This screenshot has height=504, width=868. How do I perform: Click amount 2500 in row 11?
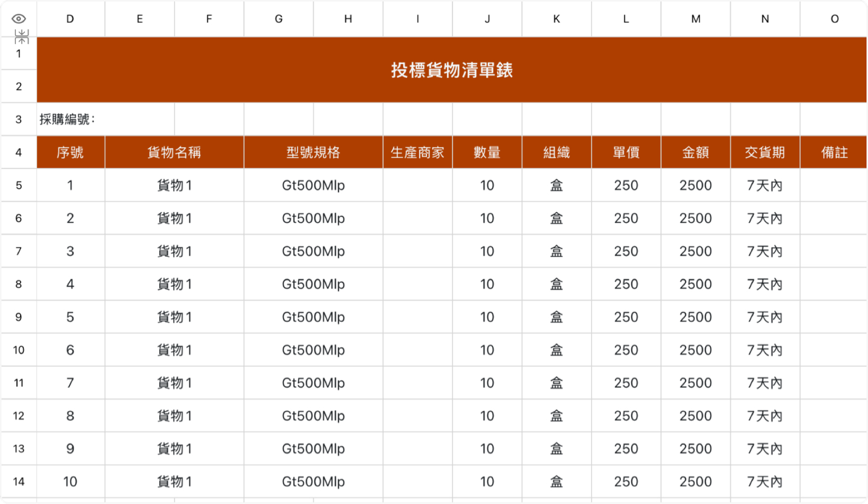tap(695, 383)
